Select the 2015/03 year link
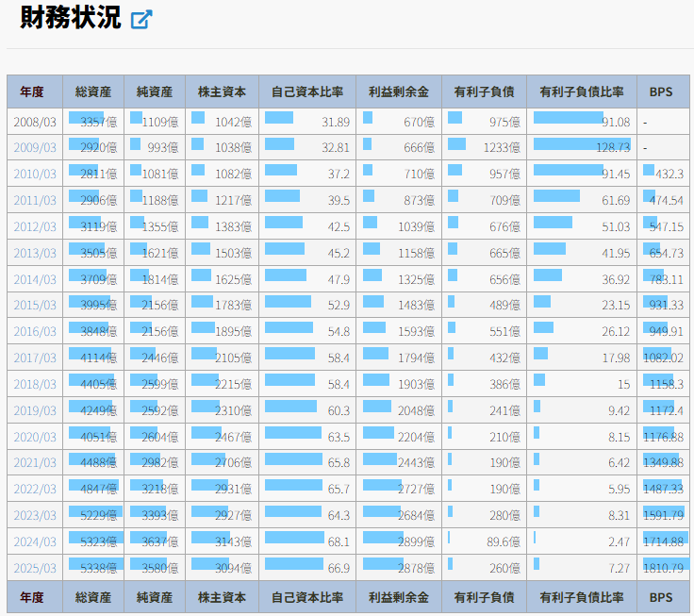This screenshot has height=616, width=694. [35, 306]
